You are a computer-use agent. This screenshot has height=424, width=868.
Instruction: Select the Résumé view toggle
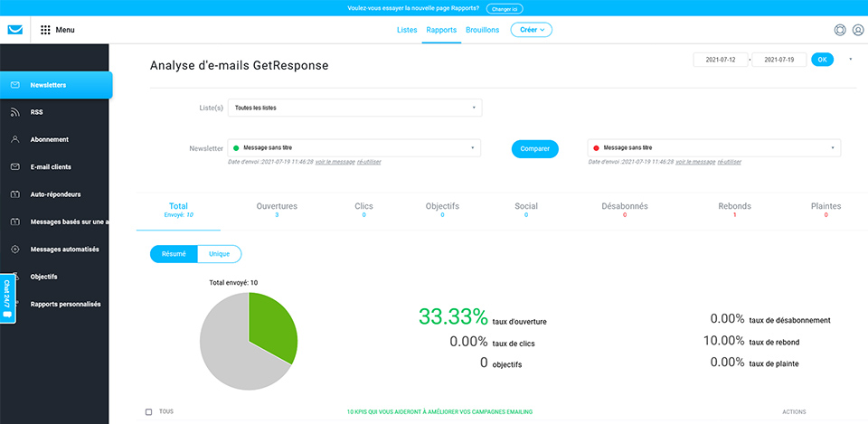[174, 254]
